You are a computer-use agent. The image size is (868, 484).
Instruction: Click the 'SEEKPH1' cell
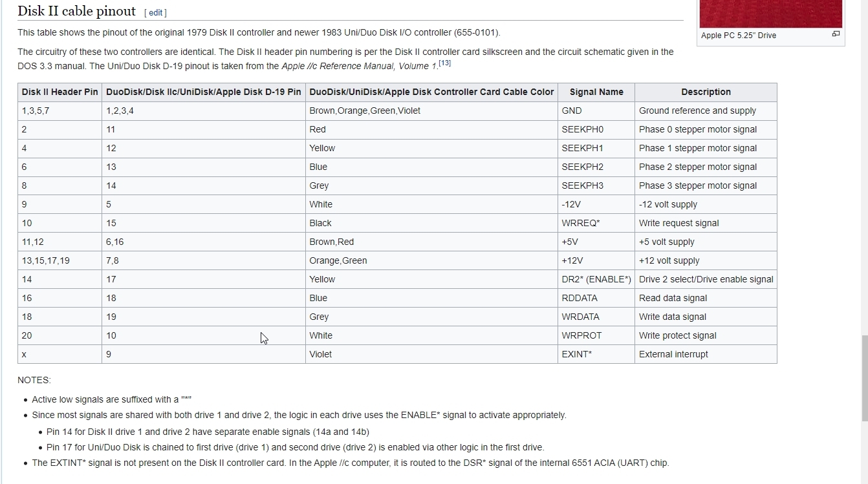coord(596,148)
